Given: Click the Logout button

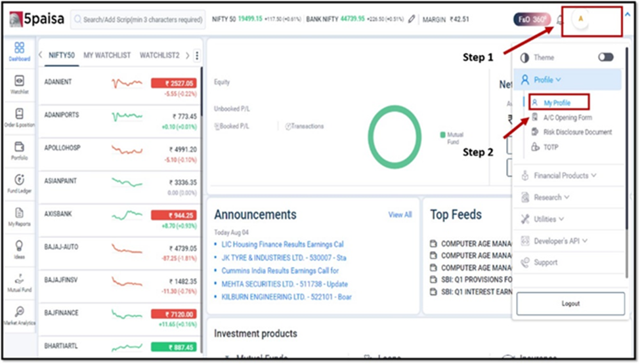Looking at the screenshot, I should (x=570, y=304).
